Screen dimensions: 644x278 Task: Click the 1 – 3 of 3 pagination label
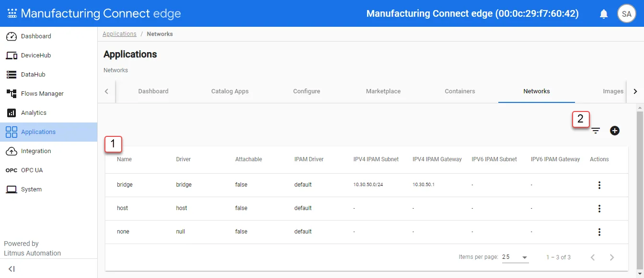[558, 257]
